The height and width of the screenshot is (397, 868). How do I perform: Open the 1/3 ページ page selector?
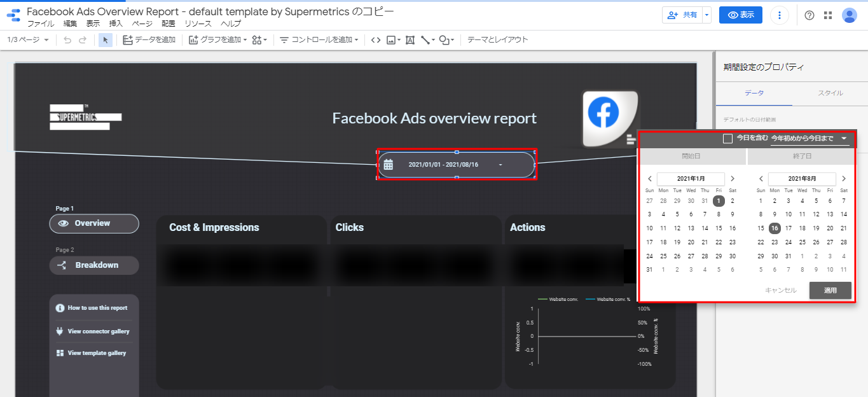click(28, 40)
